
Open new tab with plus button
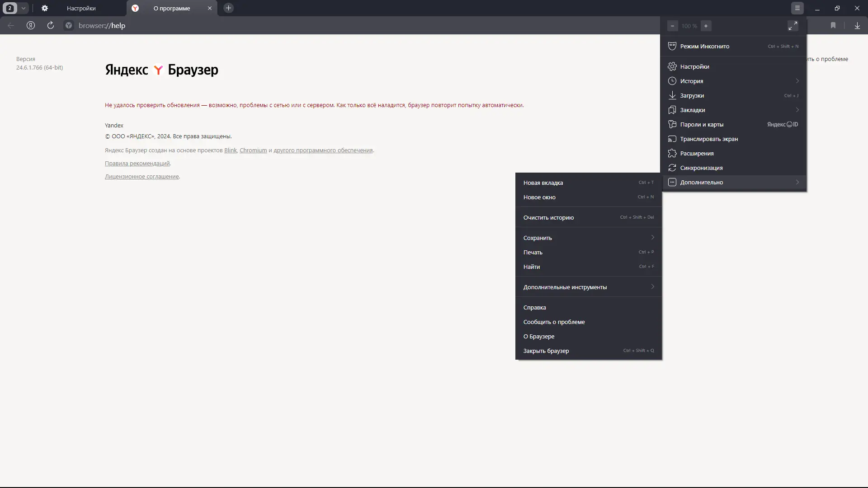click(x=228, y=8)
